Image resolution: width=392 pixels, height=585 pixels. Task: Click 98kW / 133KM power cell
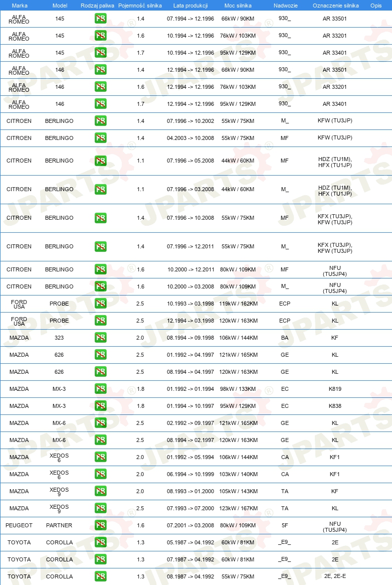pyautogui.click(x=238, y=389)
